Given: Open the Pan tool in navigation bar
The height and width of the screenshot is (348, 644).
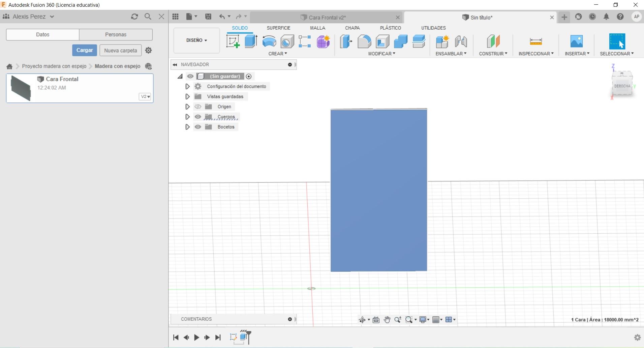Looking at the screenshot, I should click(387, 320).
